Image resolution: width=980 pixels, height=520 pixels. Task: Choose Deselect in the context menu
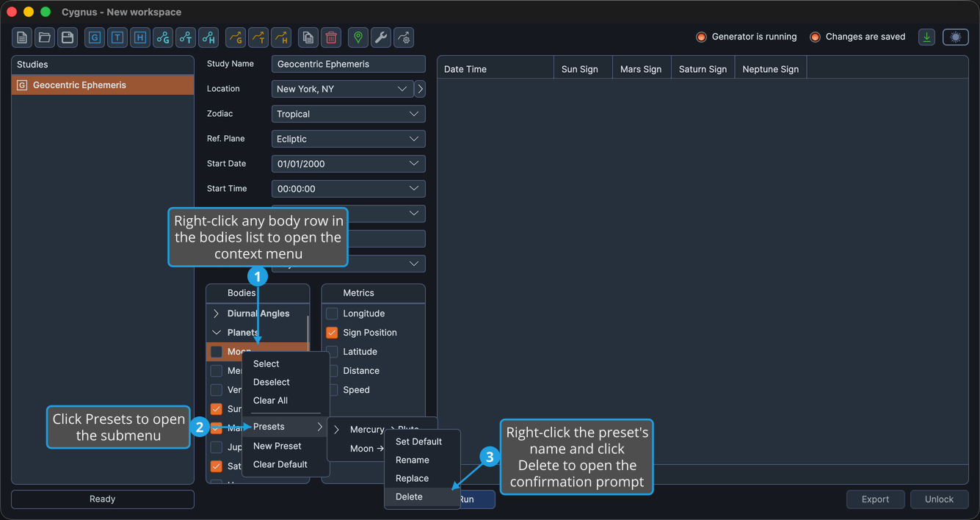pyautogui.click(x=286, y=382)
